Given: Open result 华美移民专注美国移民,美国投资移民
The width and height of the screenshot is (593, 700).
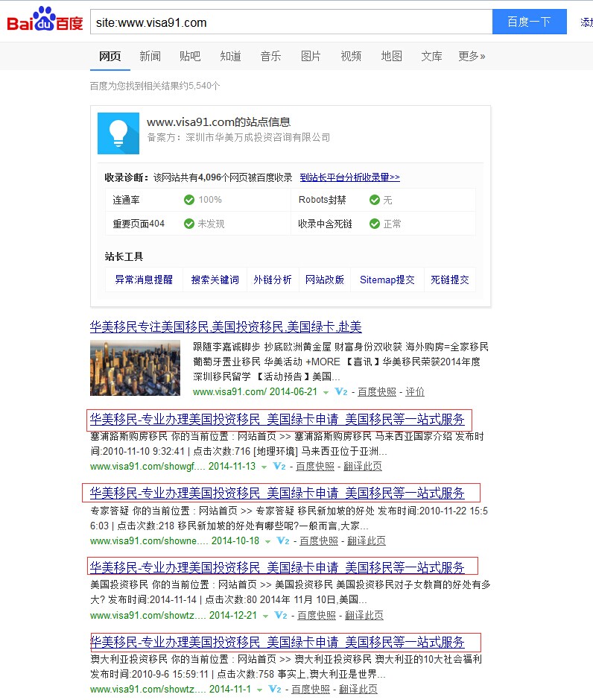Looking at the screenshot, I should pyautogui.click(x=226, y=327).
